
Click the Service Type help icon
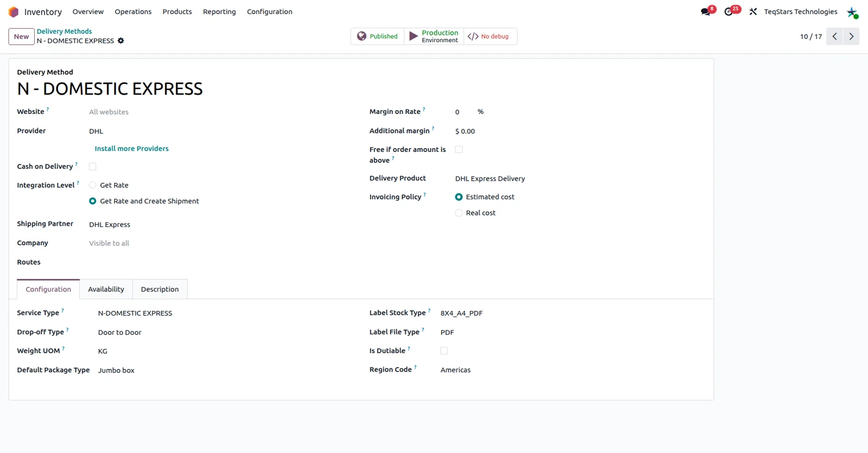click(x=62, y=310)
